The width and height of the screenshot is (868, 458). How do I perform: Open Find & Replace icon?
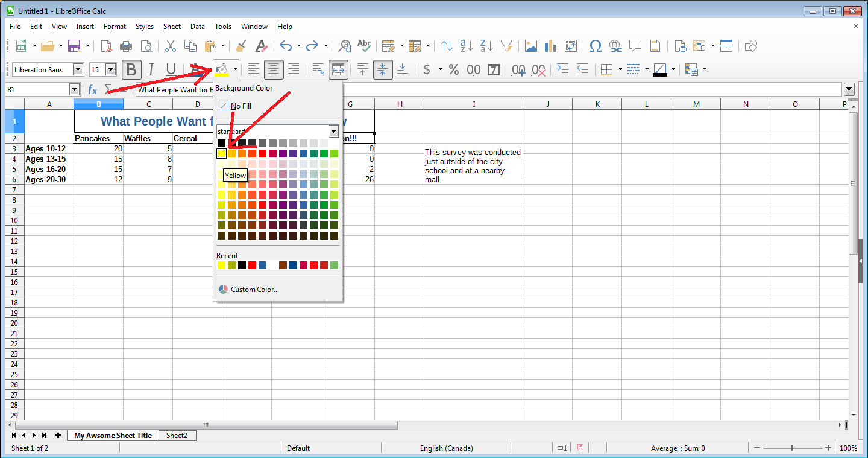click(344, 46)
